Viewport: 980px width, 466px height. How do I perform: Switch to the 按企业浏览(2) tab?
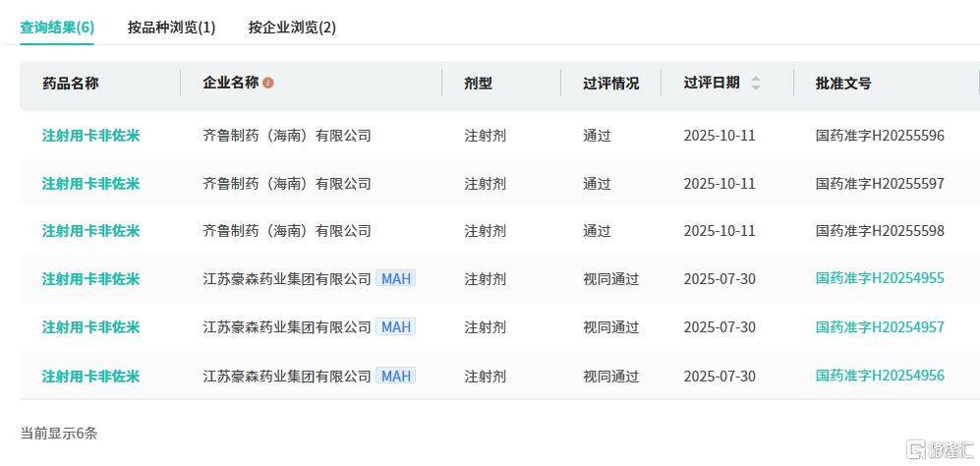(x=292, y=28)
